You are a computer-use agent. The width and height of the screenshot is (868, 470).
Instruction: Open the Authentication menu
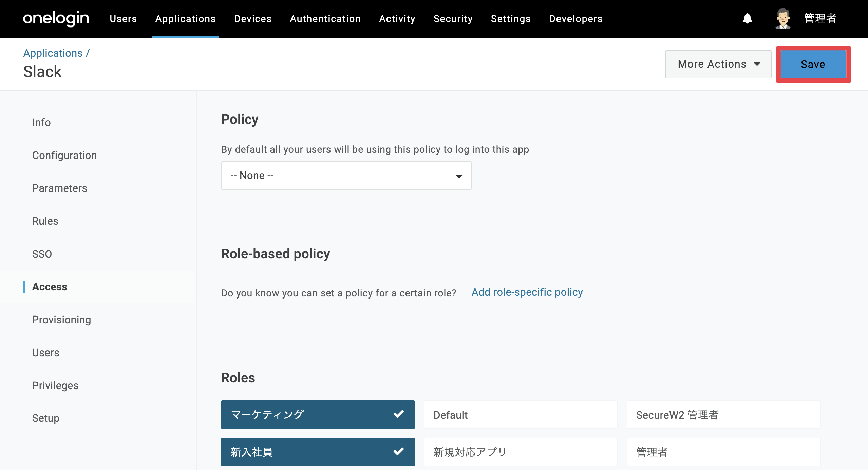[x=325, y=19]
